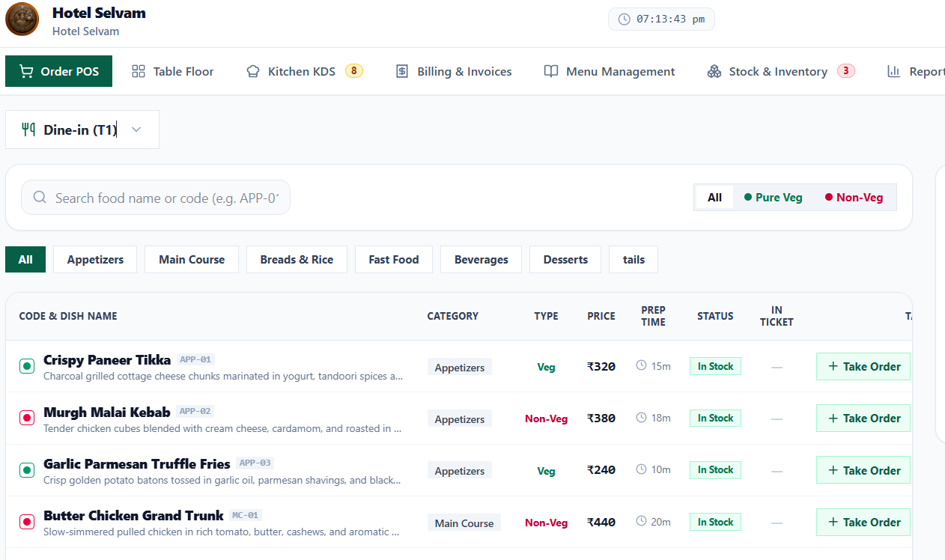Image resolution: width=945 pixels, height=560 pixels.
Task: Click the Reports bar chart icon
Action: click(x=893, y=72)
